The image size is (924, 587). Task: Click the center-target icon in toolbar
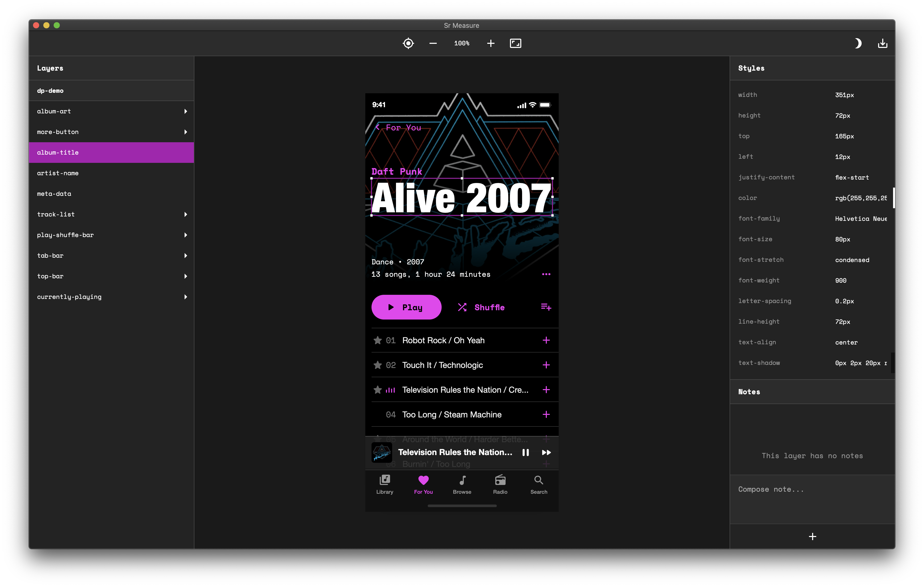coord(408,43)
